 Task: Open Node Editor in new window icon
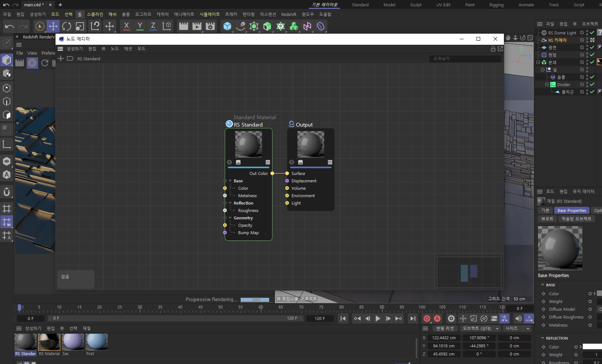coord(500,49)
